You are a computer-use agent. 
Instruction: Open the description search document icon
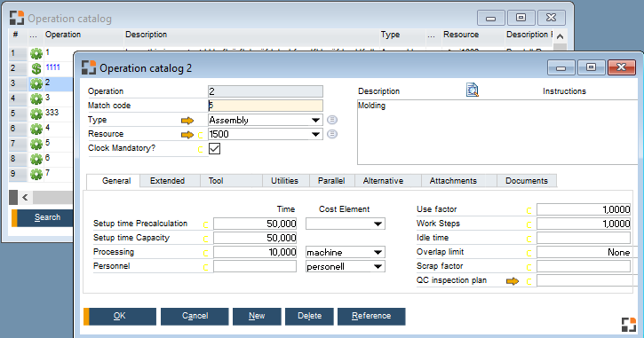(473, 90)
